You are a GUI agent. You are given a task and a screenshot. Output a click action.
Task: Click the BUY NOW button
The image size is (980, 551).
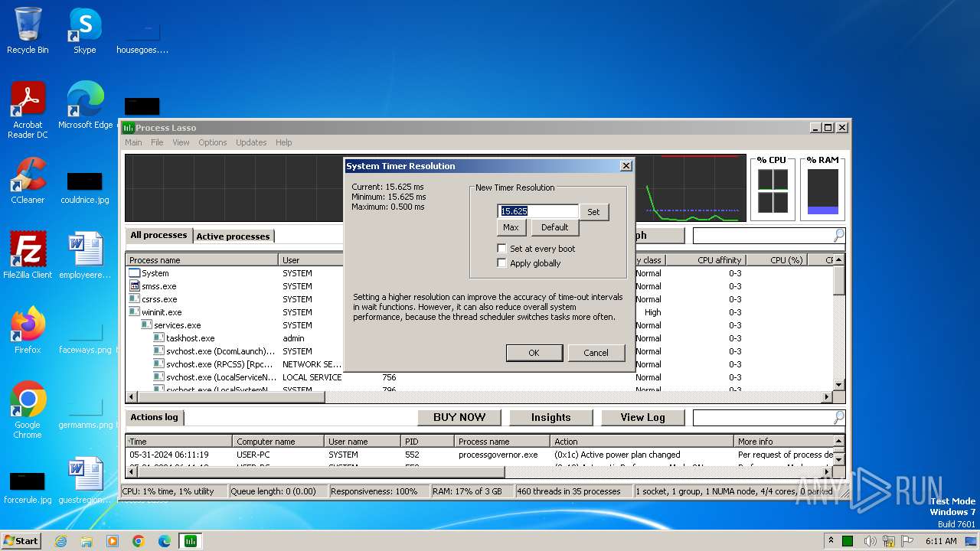(459, 417)
